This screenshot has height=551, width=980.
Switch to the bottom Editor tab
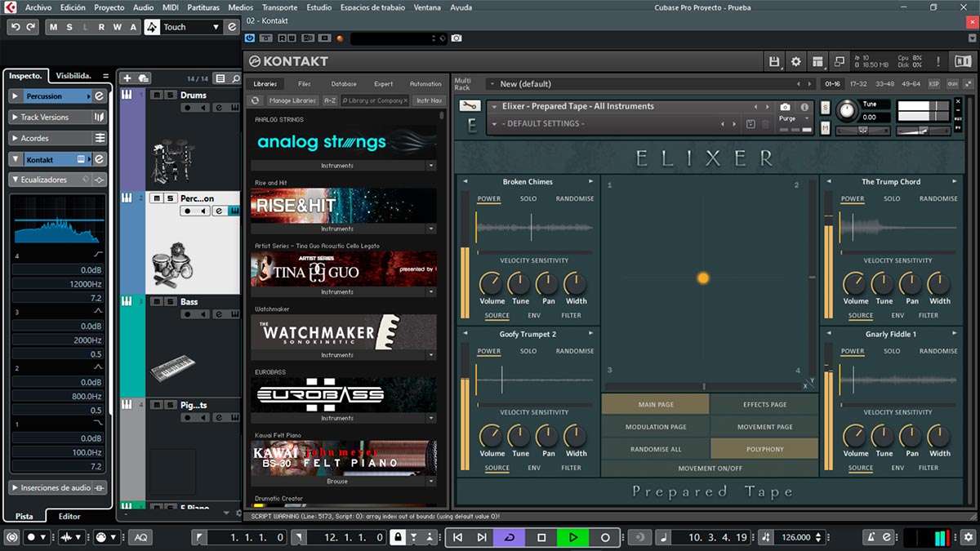click(x=69, y=516)
